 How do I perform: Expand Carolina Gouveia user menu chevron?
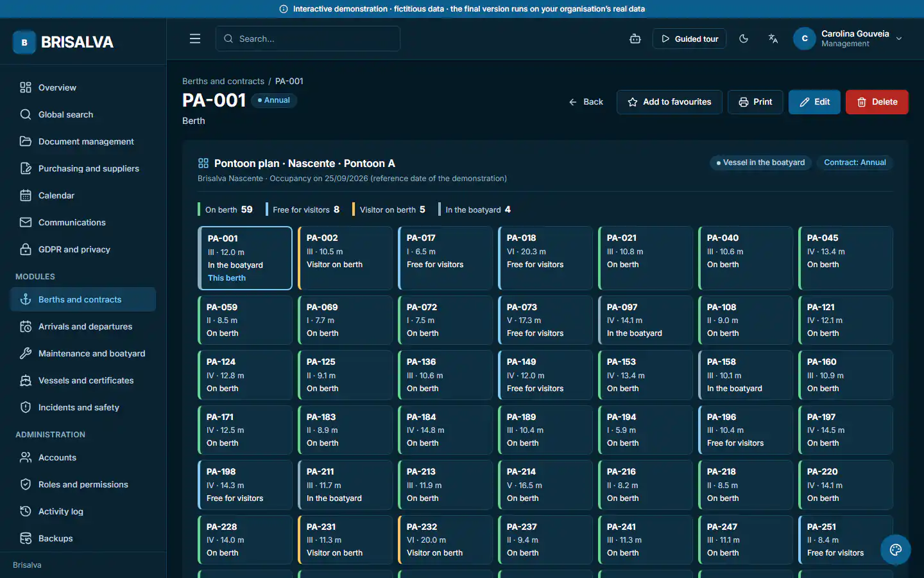(x=899, y=39)
